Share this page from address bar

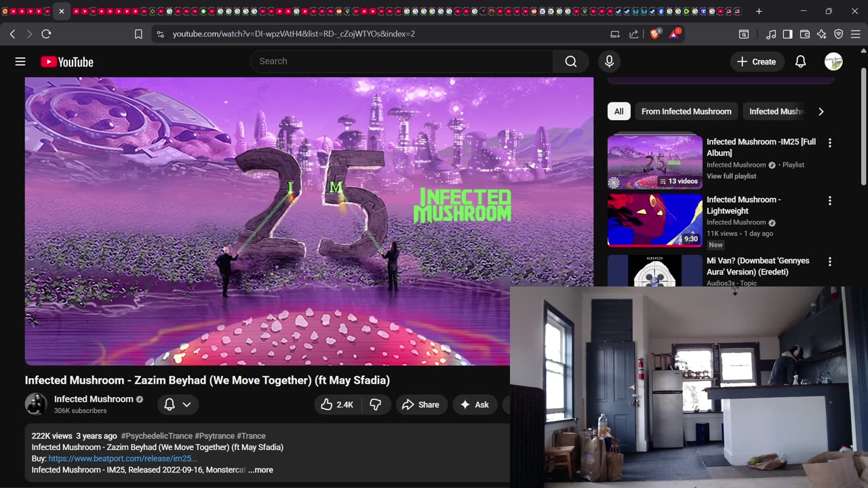(x=634, y=34)
